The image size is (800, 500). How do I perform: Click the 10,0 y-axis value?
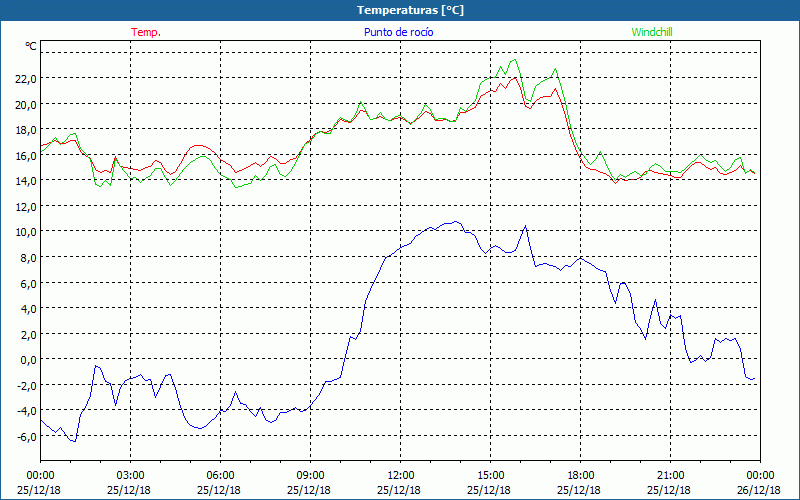(x=27, y=232)
